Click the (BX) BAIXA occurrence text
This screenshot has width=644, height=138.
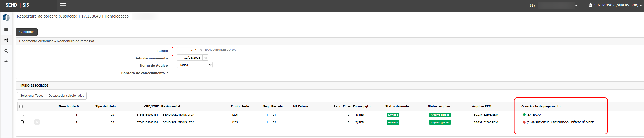[x=534, y=115]
